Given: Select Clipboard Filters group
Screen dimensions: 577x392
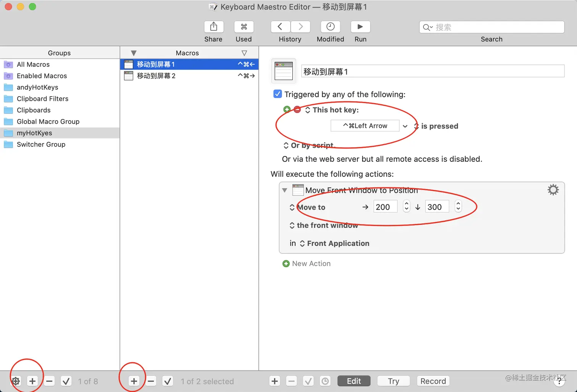Looking at the screenshot, I should [60, 99].
